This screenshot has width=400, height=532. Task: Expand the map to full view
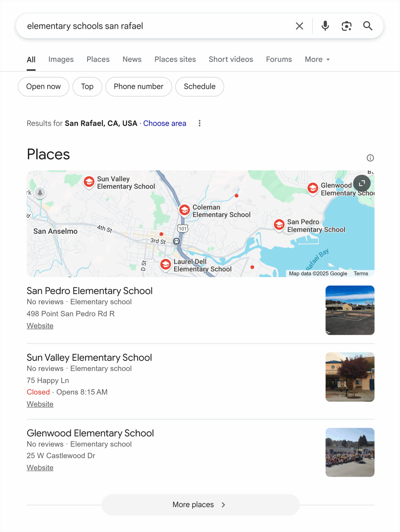(x=362, y=184)
